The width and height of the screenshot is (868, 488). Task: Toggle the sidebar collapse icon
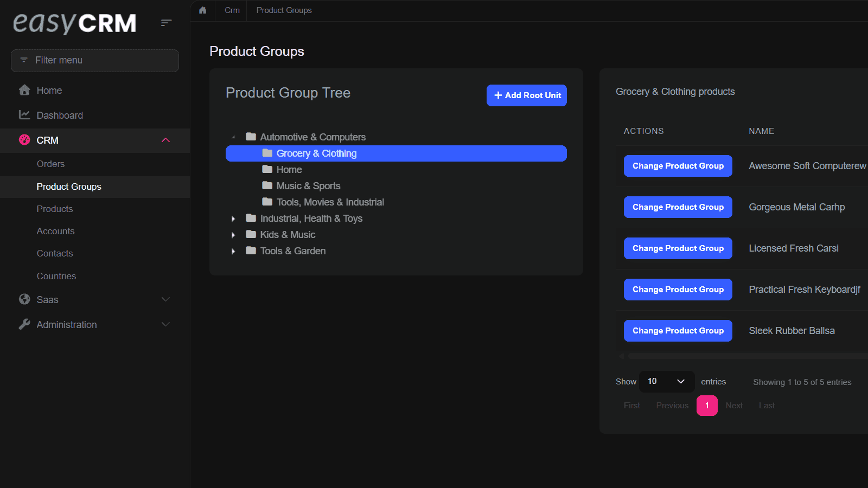(x=166, y=23)
